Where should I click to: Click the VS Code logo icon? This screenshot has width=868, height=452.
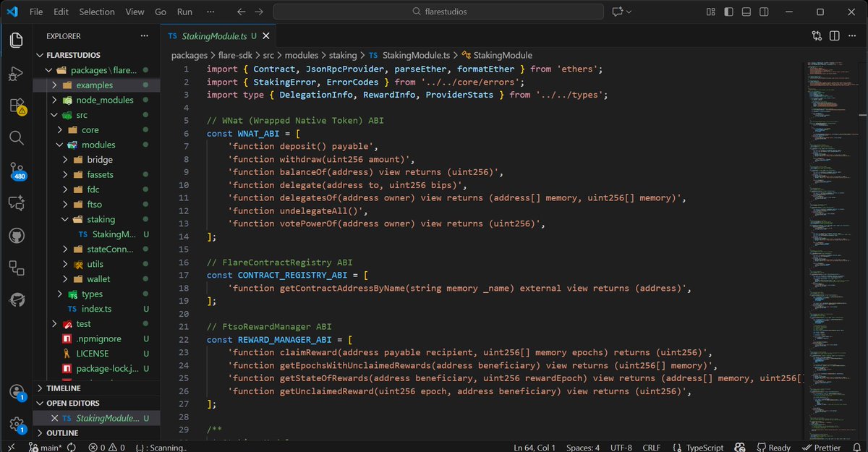(x=12, y=12)
